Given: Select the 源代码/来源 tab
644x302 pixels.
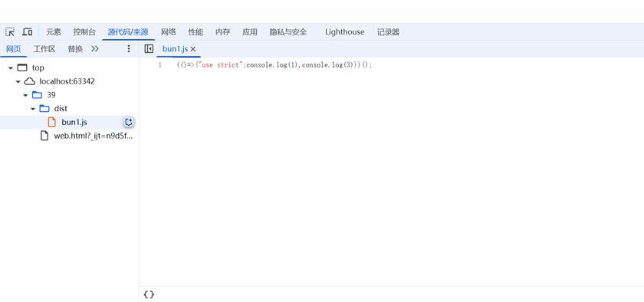Looking at the screenshot, I should coord(128,32).
